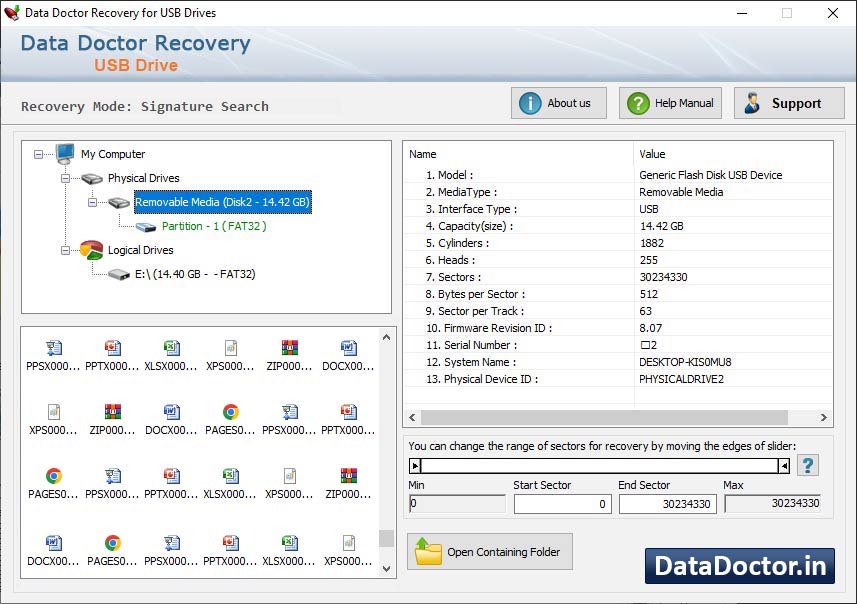The height and width of the screenshot is (604, 857).
Task: Click the Support person icon
Action: point(753,102)
